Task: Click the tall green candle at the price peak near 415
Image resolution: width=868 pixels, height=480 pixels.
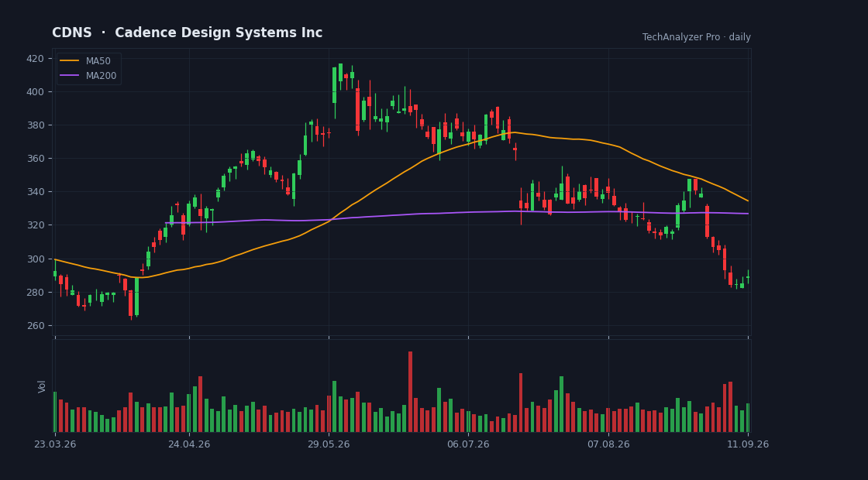Action: pyautogui.click(x=334, y=85)
